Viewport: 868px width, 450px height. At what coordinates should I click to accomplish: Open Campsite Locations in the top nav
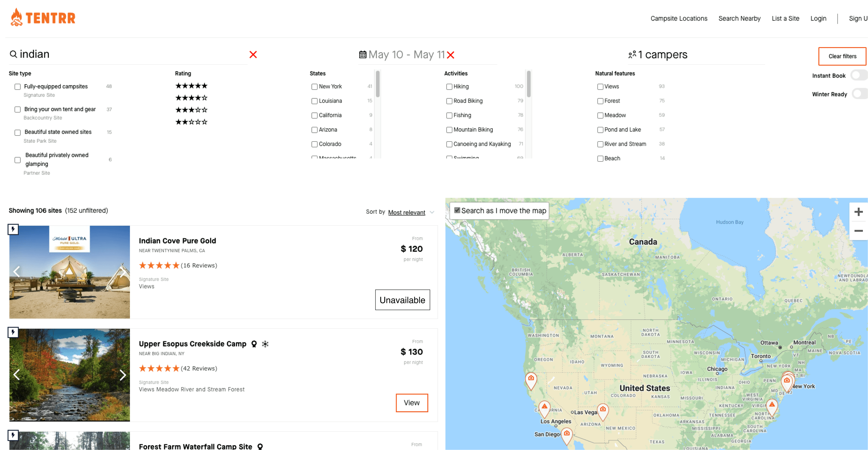pyautogui.click(x=679, y=18)
